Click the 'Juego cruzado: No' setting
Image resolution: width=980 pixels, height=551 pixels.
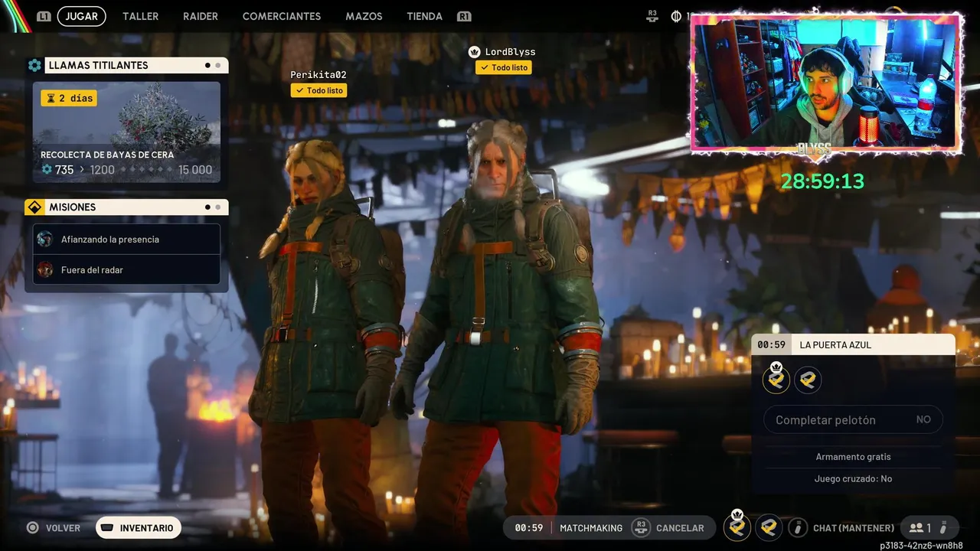[853, 478]
